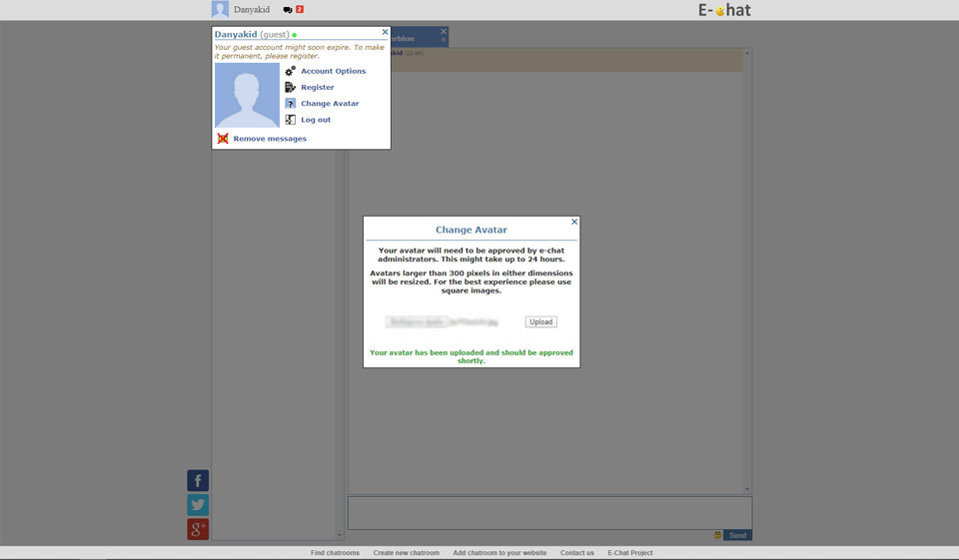
Task: Open the Create new chatroom link
Action: pos(406,553)
